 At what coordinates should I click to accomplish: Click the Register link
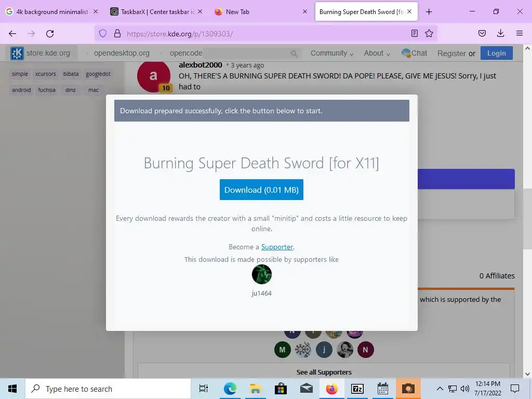[x=451, y=54]
